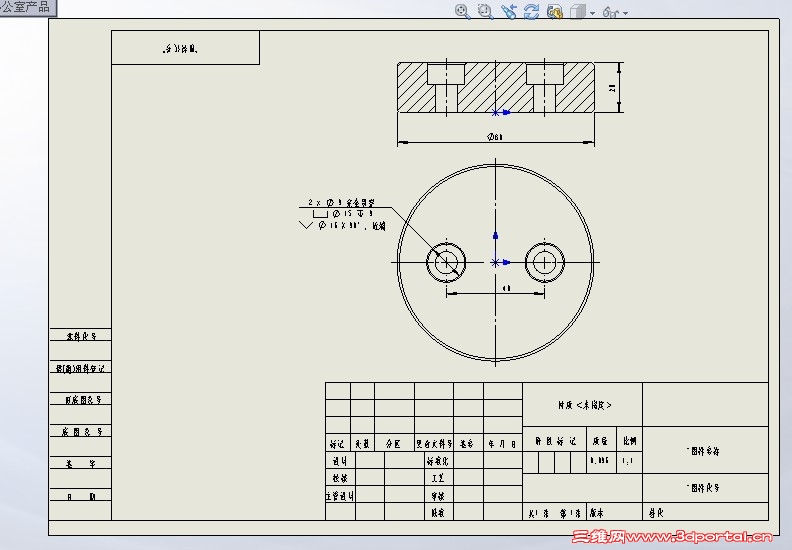
Task: Click the 批准 label in title block
Action: click(437, 512)
